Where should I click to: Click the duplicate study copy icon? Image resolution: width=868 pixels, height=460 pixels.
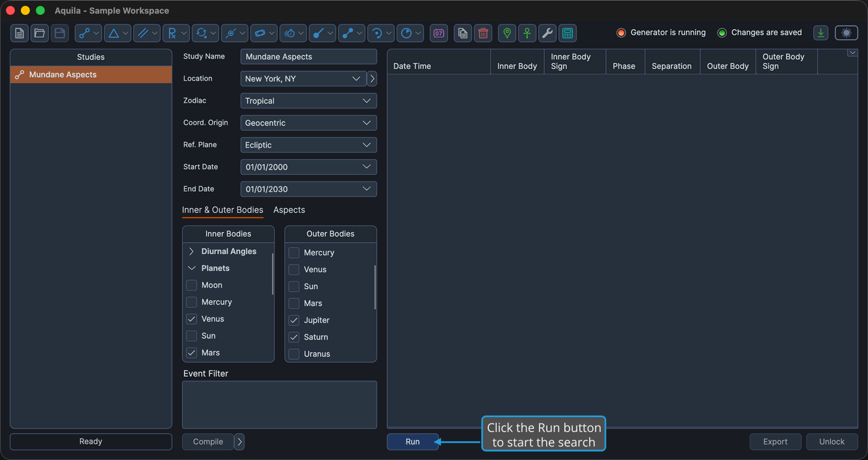click(x=463, y=33)
